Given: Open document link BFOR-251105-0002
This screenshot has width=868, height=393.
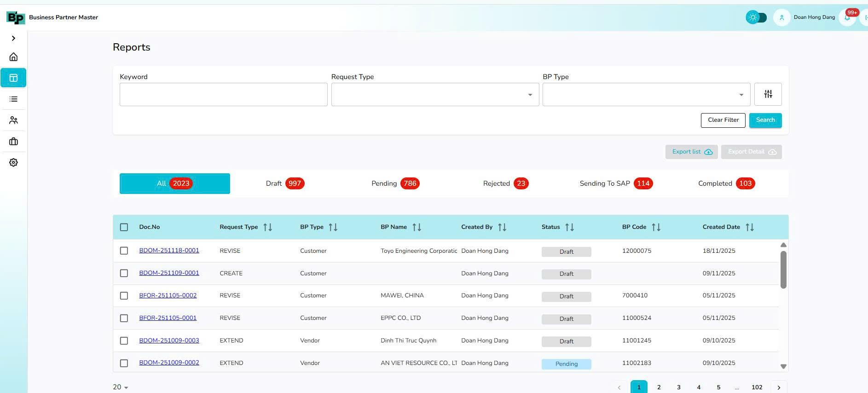Looking at the screenshot, I should tap(168, 296).
